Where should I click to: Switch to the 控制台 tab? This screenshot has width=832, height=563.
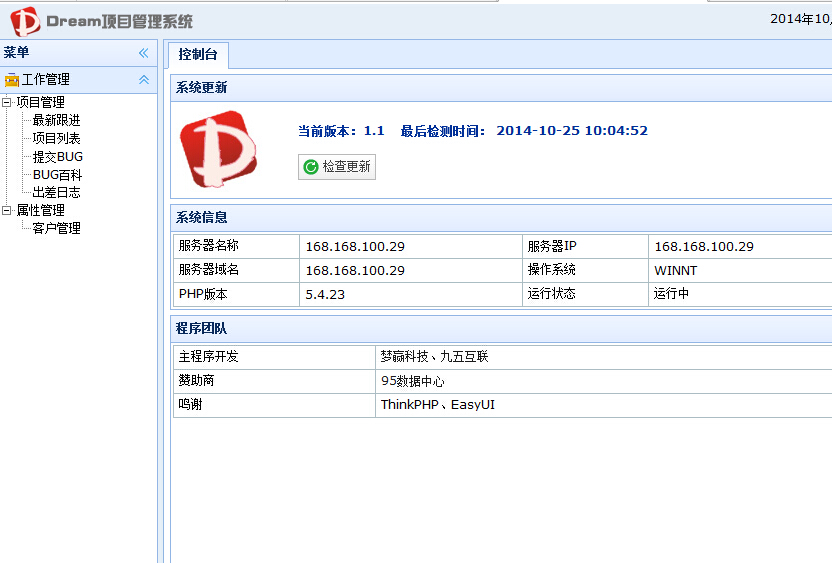[x=198, y=55]
